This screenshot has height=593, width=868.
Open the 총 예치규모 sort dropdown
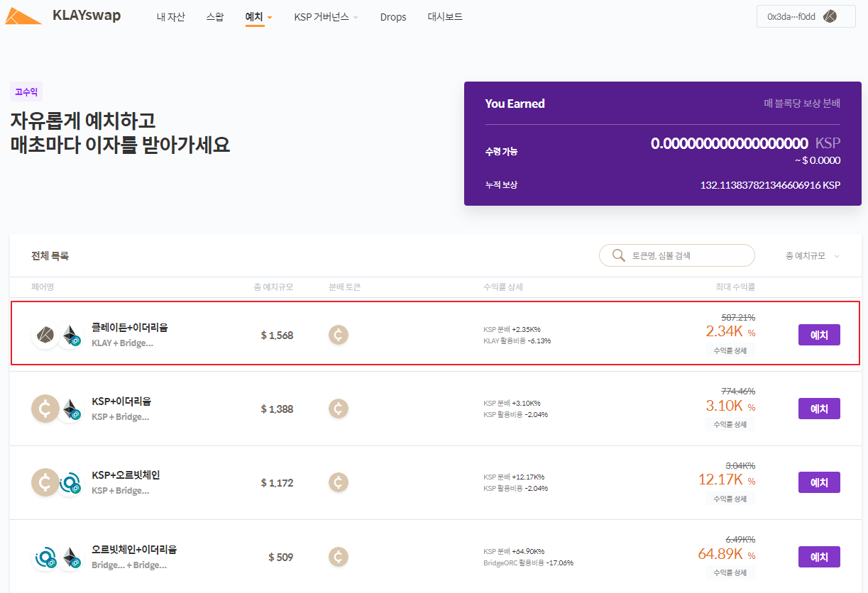pos(813,256)
